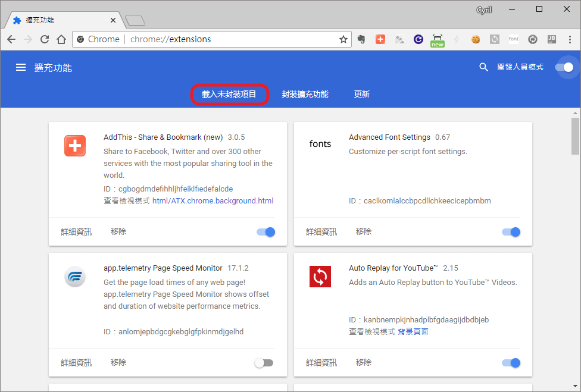The width and height of the screenshot is (581, 392).
Task: Go to the home page icon
Action: 61,39
